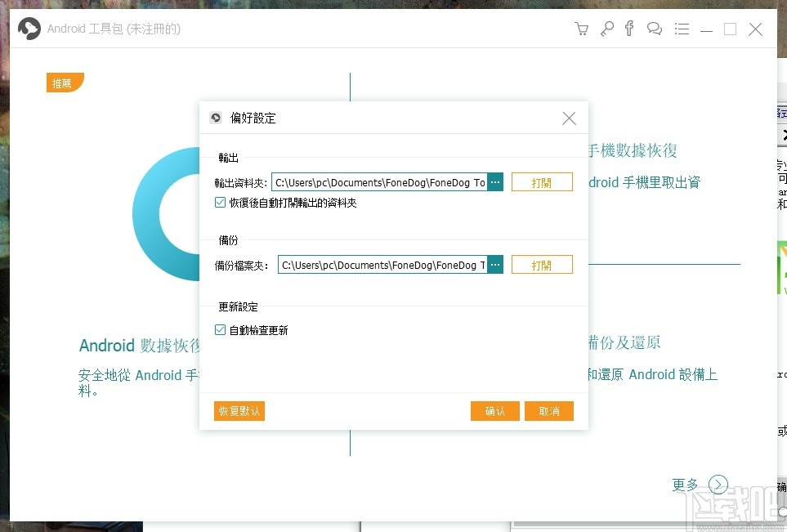Close the Android toolkit window
The image size is (787, 532).
755,29
